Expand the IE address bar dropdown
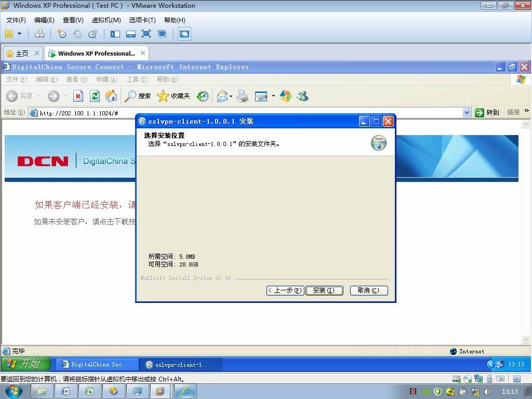 [467, 113]
